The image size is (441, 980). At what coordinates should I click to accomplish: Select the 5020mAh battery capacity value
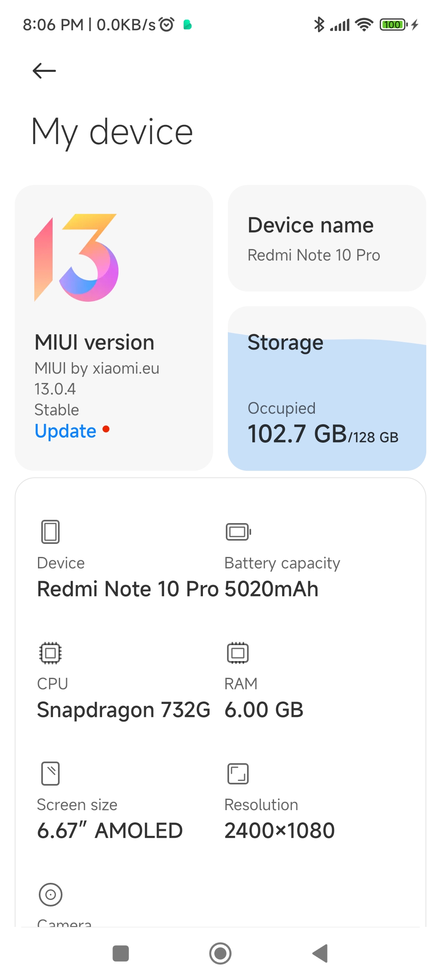pyautogui.click(x=272, y=589)
